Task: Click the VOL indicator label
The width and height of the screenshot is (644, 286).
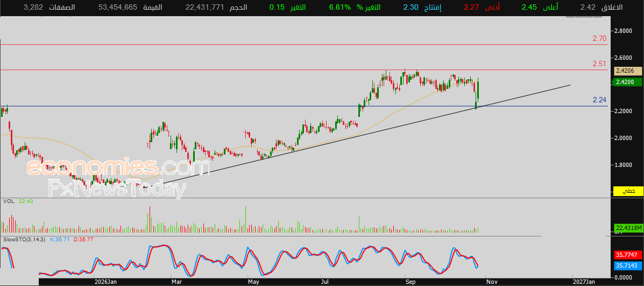Action: [x=8, y=201]
